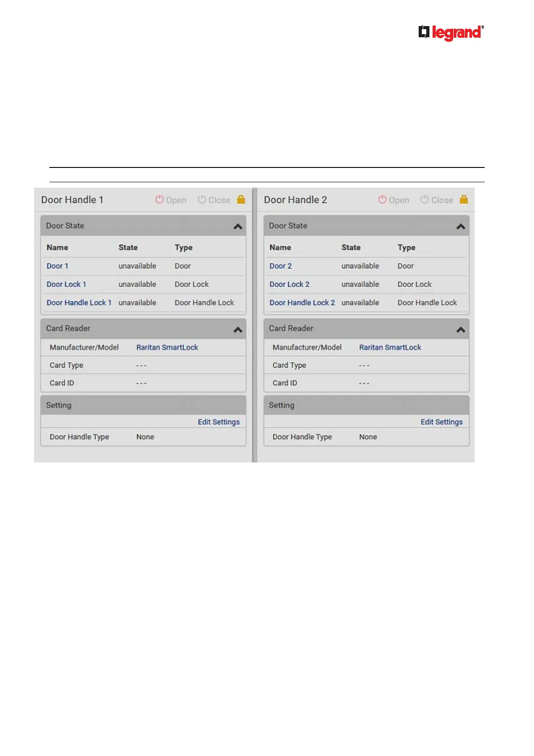Screen dimensions: 534x756
Task: Click the Open button for Door Handle 2
Action: [x=394, y=200]
